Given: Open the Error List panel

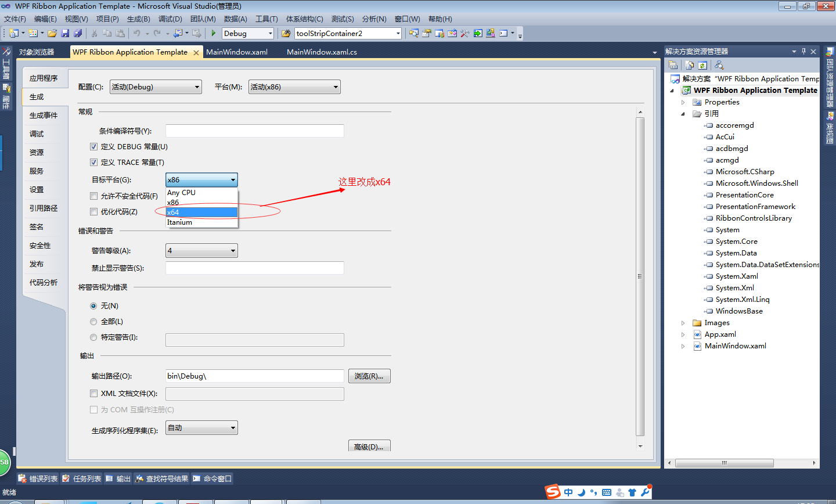Looking at the screenshot, I should click(x=38, y=478).
